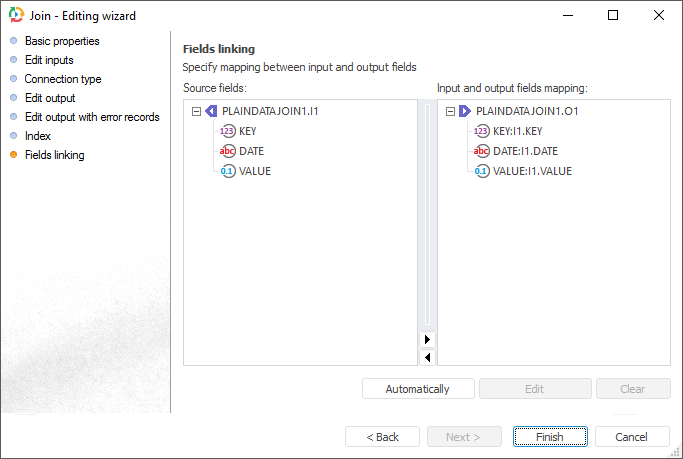The image size is (683, 459).
Task: Click the float icon beside VALUE:I1.VALUE mapping
Action: click(482, 171)
